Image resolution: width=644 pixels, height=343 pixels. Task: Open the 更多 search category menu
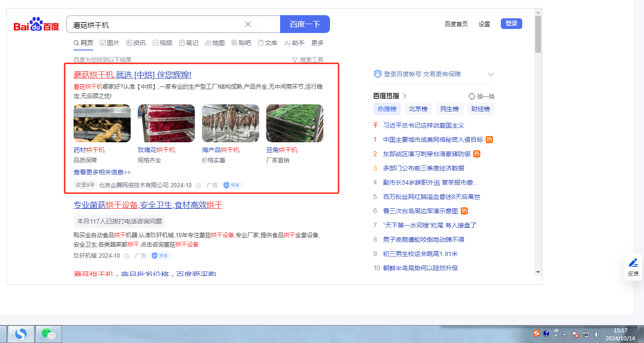point(318,43)
